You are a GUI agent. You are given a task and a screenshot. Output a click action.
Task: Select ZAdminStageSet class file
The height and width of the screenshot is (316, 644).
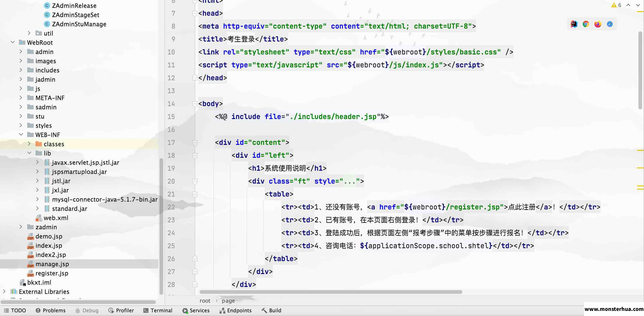pos(76,15)
